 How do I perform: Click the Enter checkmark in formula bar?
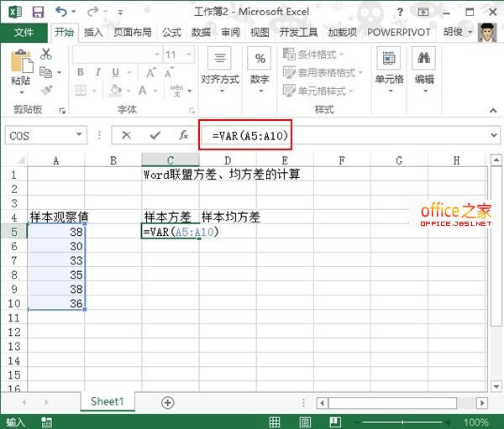coord(155,135)
